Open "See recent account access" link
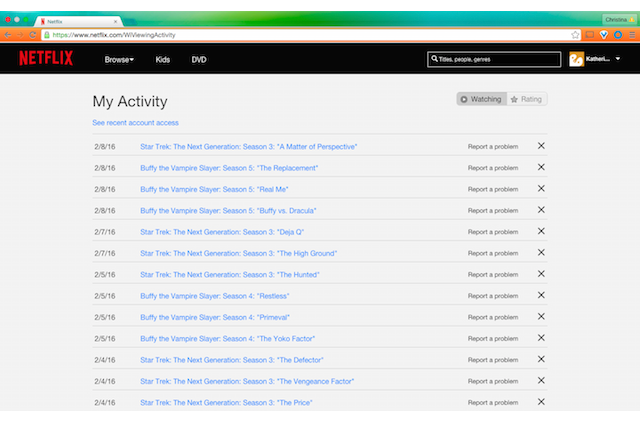The height and width of the screenshot is (426, 640). tap(135, 122)
